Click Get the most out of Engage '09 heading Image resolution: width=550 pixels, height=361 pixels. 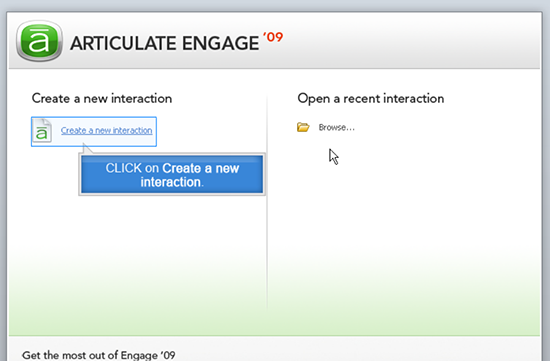click(x=99, y=355)
